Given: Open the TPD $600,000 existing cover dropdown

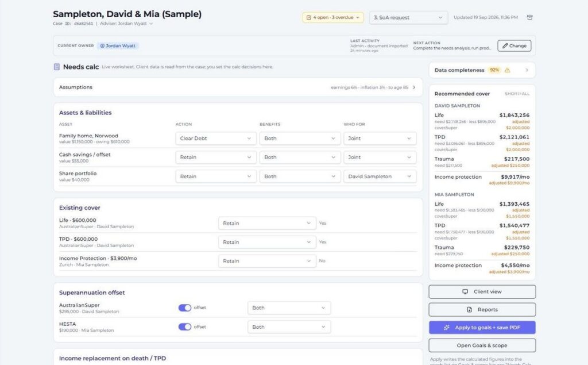Looking at the screenshot, I should pyautogui.click(x=267, y=242).
